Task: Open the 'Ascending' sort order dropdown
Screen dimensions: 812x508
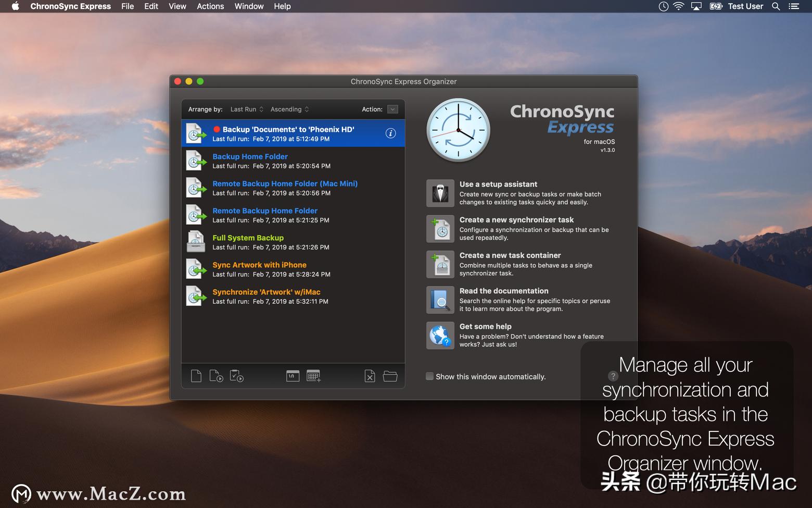Action: (290, 109)
